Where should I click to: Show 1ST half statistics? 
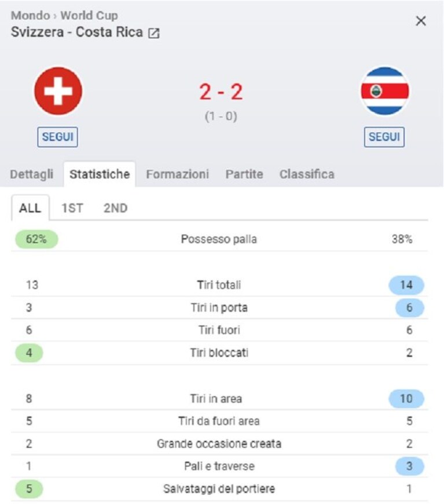pyautogui.click(x=72, y=208)
